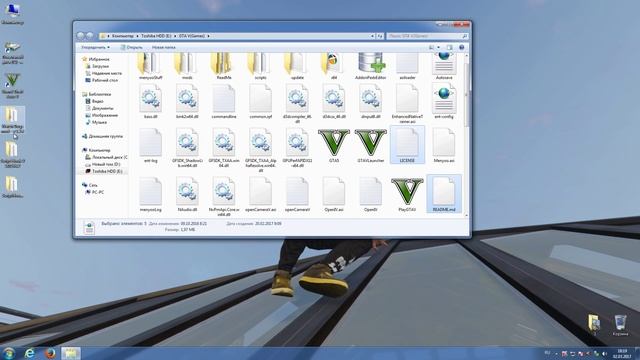Image resolution: width=640 pixels, height=360 pixels.
Task: Select Загрузки in the navigation pane
Action: [97, 66]
